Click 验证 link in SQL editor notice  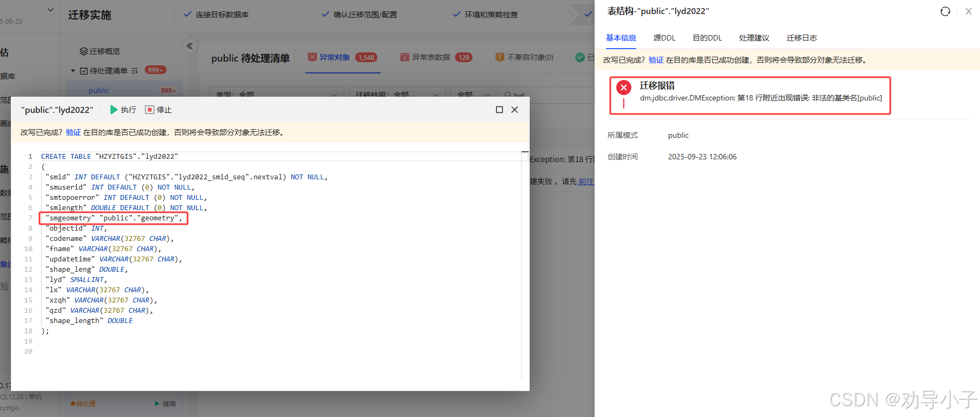click(x=73, y=132)
